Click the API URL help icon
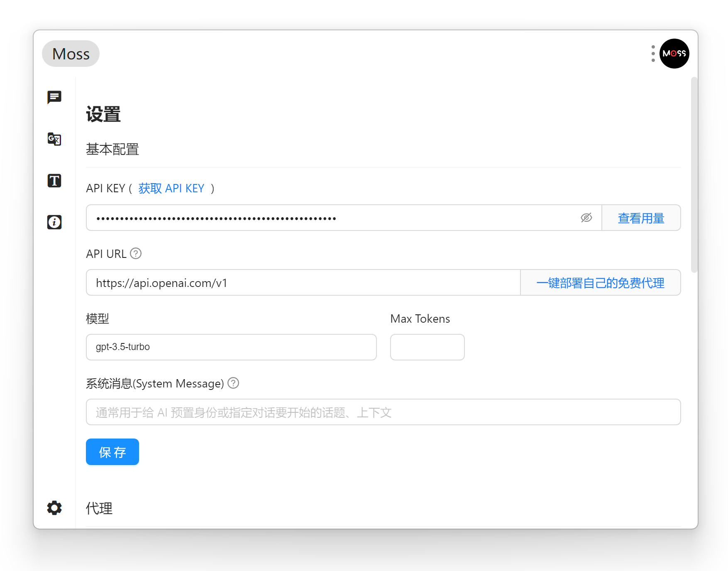The image size is (728, 571). (136, 253)
